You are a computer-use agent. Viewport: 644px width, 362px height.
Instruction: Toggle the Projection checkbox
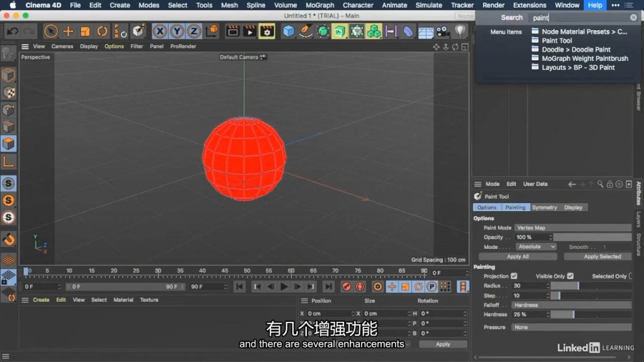[514, 277]
